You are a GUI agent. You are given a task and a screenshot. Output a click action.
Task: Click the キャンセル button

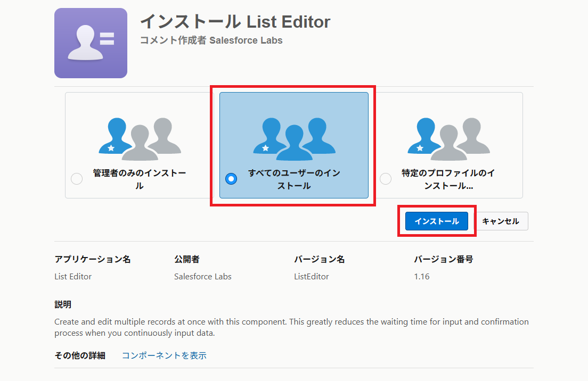[x=501, y=221]
